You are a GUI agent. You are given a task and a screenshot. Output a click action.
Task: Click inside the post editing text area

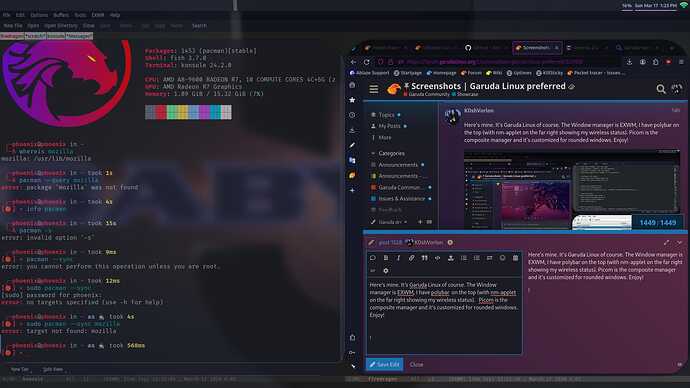coord(444,316)
